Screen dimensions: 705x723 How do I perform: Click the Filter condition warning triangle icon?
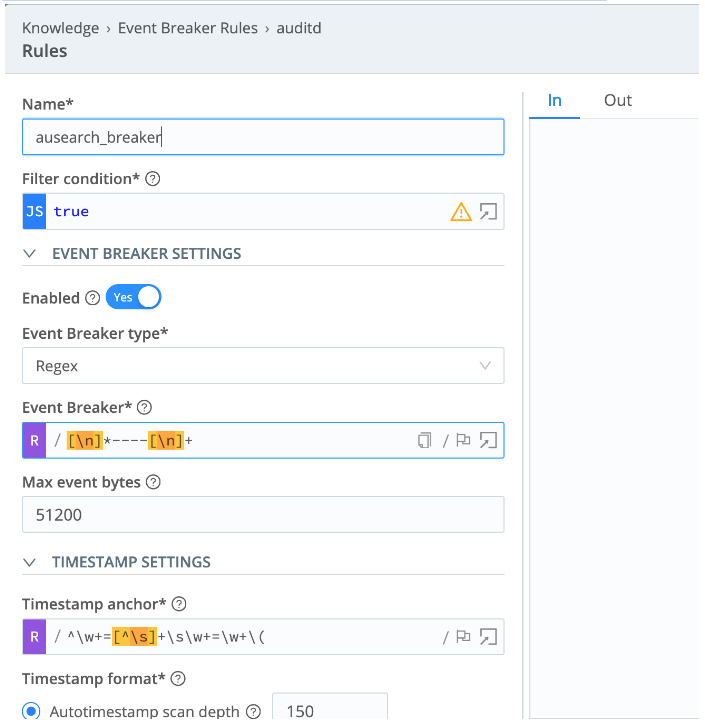(461, 212)
